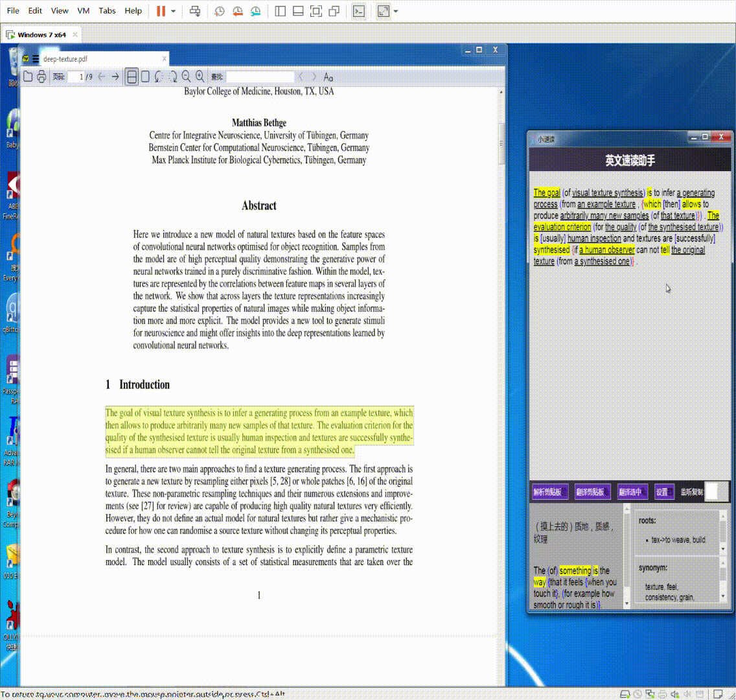Click the 解析剪贴板 button in reading assistant
The height and width of the screenshot is (700, 736).
coord(549,492)
